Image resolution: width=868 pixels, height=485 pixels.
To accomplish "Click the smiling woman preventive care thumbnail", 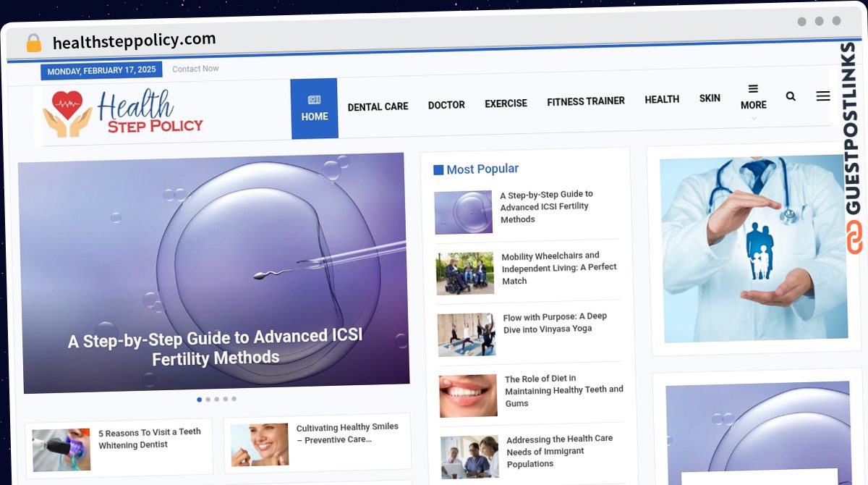I will [x=260, y=444].
